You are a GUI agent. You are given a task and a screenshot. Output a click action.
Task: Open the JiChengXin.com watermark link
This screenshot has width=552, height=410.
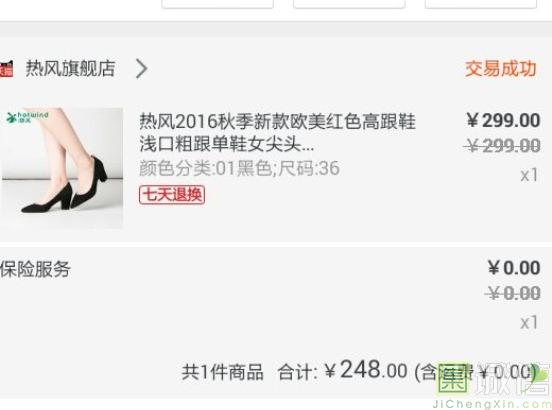coord(492,404)
